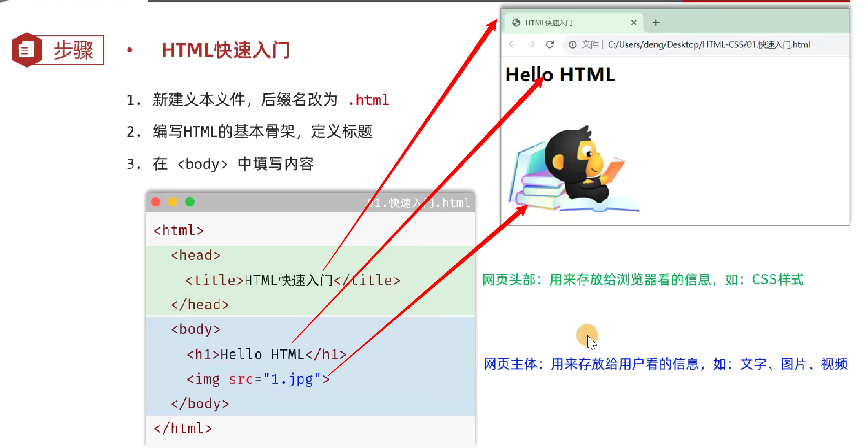Click the Hello HTML heading in browser
Image resolution: width=868 pixels, height=448 pixels.
pyautogui.click(x=560, y=75)
